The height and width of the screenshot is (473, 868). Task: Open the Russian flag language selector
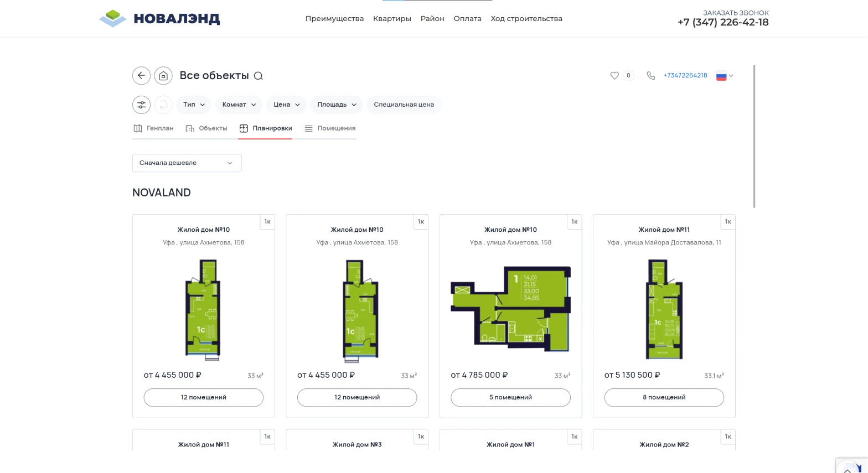click(x=725, y=76)
